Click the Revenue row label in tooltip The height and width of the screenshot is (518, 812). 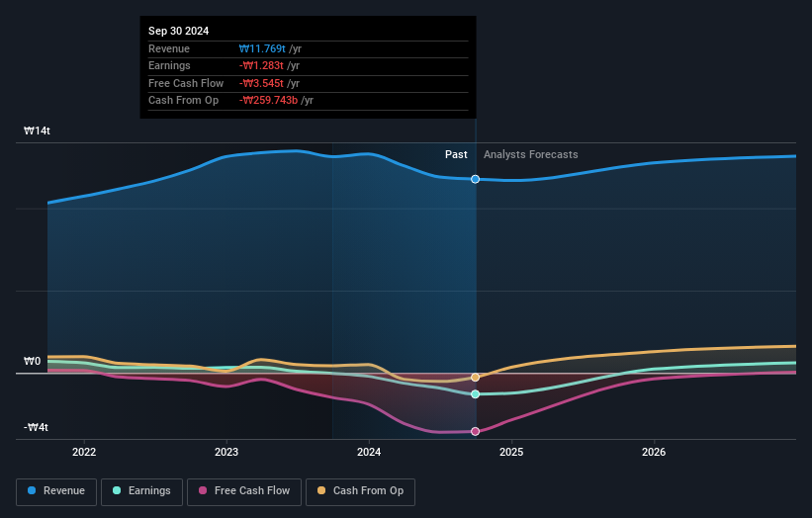pos(169,48)
